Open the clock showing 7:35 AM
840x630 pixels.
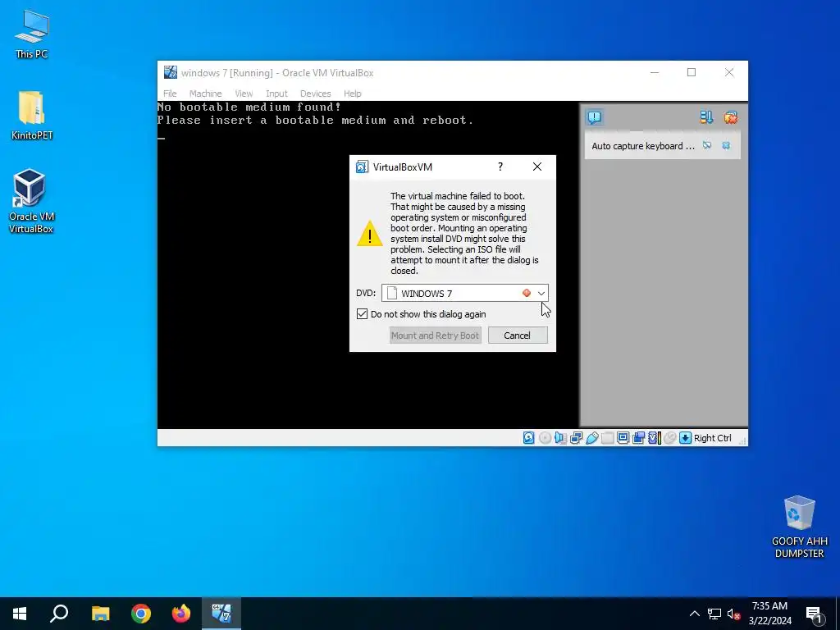(x=769, y=614)
